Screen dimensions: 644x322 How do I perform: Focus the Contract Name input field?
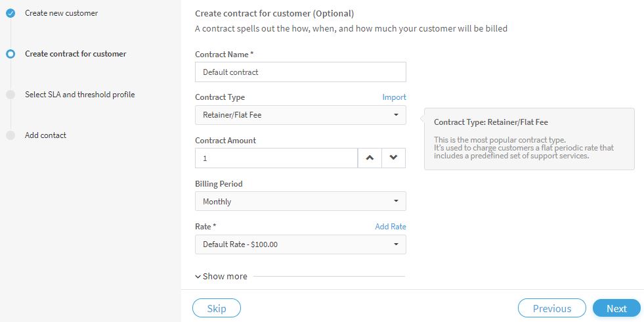pos(301,72)
